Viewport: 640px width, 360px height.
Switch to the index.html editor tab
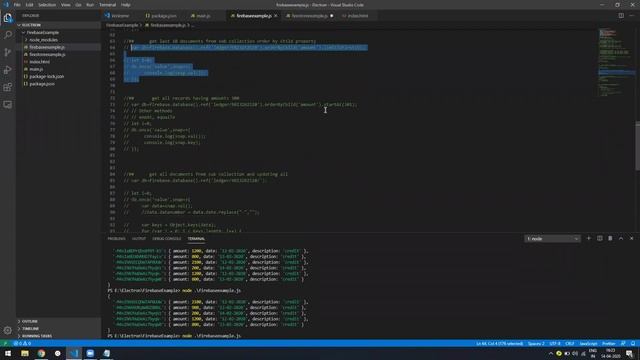click(x=358, y=16)
